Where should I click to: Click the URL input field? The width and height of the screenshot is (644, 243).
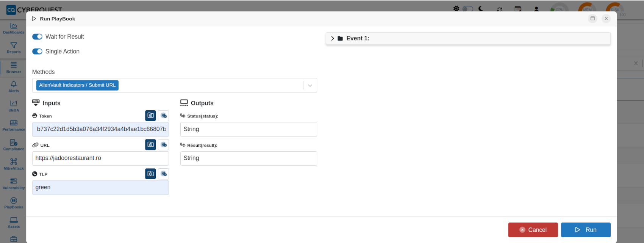[100, 158]
